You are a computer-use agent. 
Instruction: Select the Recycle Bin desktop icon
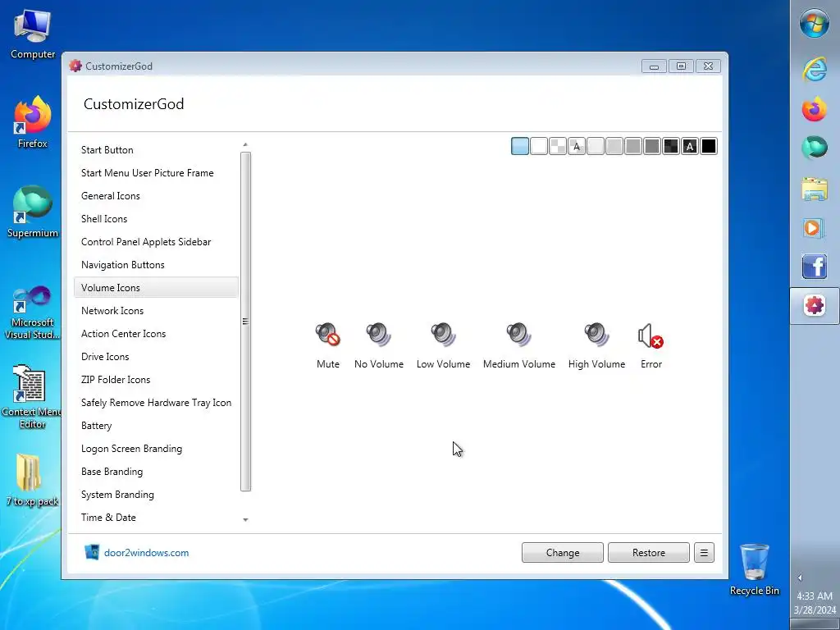point(755,569)
